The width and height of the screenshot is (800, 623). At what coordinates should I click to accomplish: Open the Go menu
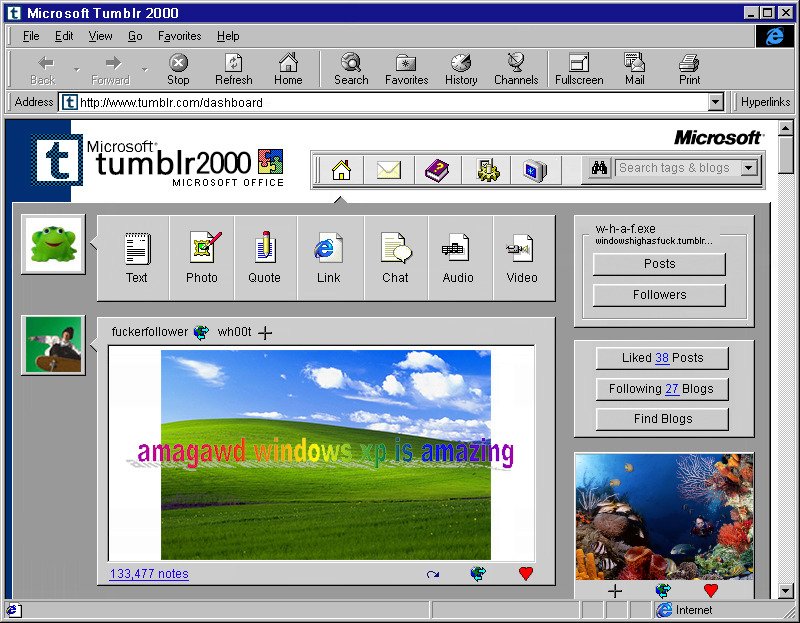[x=135, y=36]
